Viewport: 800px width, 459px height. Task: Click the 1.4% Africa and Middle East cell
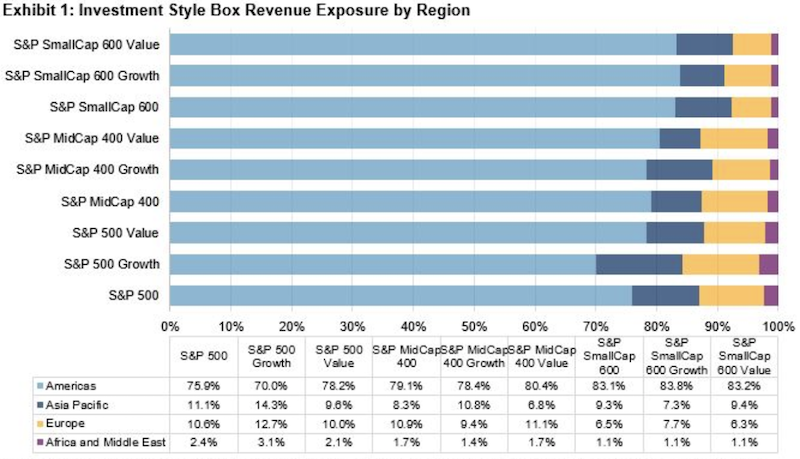[474, 442]
